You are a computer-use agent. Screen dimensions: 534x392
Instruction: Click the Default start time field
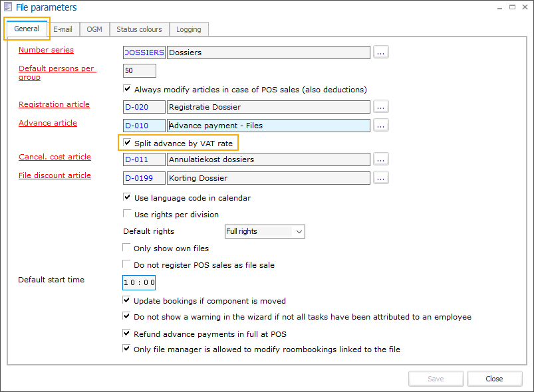click(139, 282)
